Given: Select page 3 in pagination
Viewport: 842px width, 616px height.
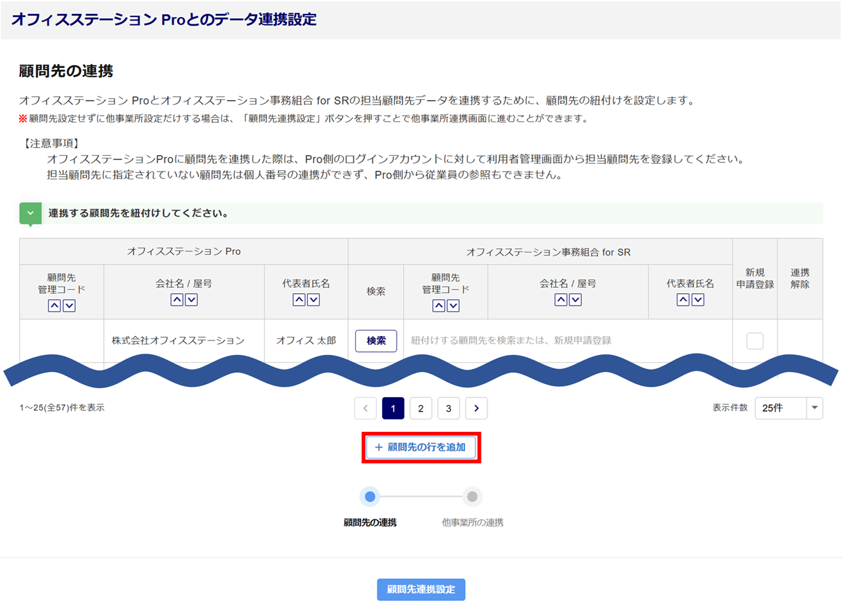Looking at the screenshot, I should click(449, 408).
